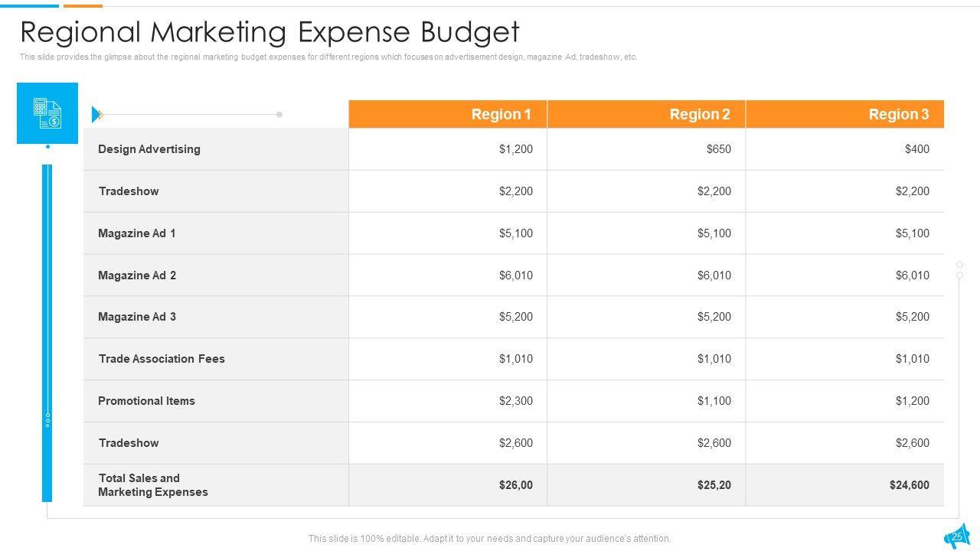Viewport: 980px width, 551px height.
Task: Select the $24,600 total cell for Region 3
Action: tap(909, 484)
